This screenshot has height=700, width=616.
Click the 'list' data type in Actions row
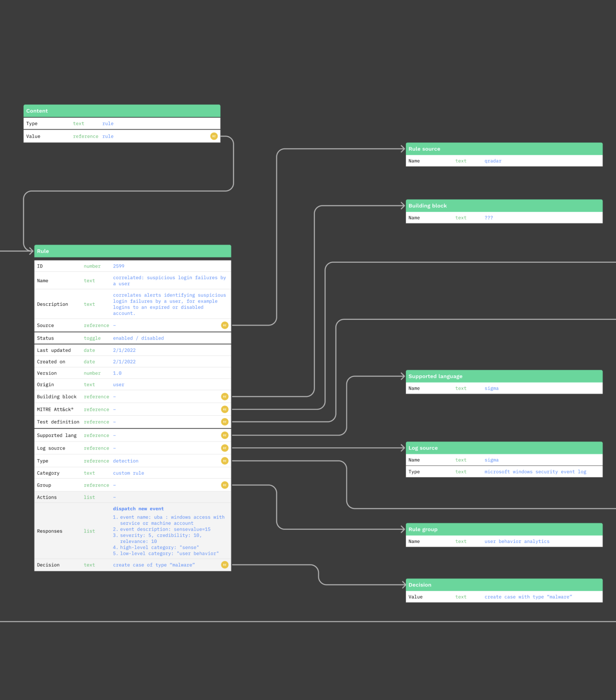tap(89, 497)
